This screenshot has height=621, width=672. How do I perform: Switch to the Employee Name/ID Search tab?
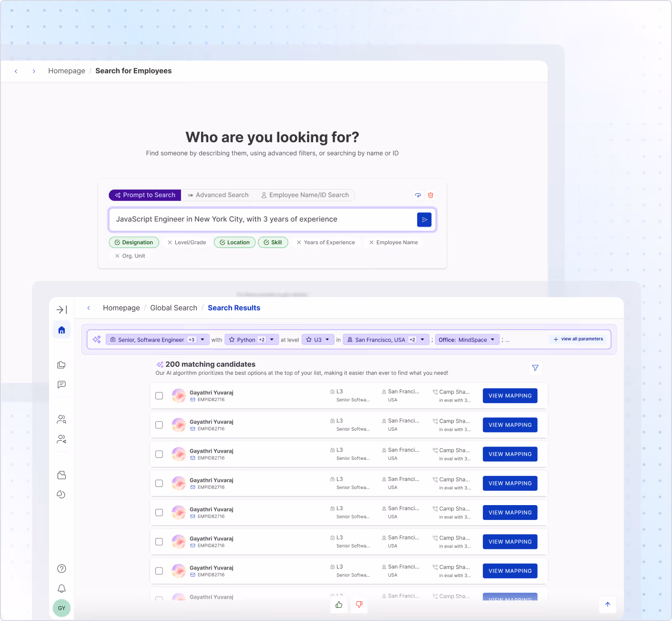point(305,195)
